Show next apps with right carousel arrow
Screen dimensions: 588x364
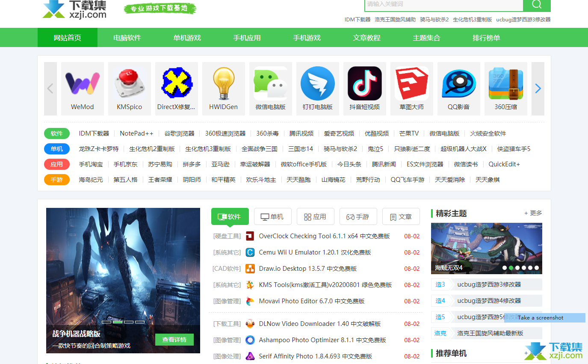click(x=538, y=89)
